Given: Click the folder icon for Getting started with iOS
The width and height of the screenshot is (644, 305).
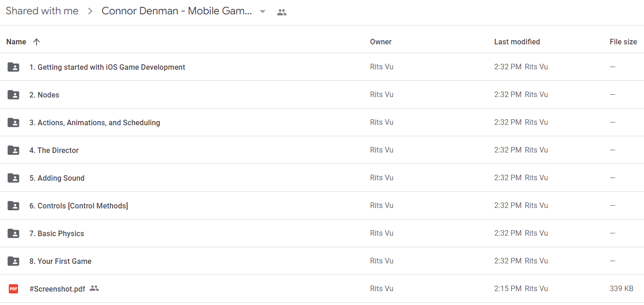Looking at the screenshot, I should 13,67.
